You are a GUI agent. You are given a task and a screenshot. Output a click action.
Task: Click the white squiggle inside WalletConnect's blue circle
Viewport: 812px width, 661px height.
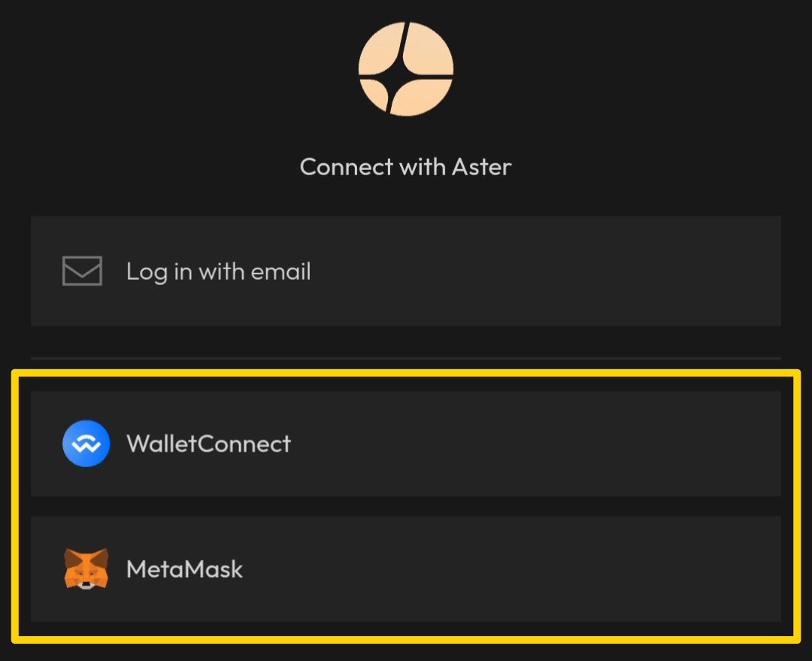86,444
